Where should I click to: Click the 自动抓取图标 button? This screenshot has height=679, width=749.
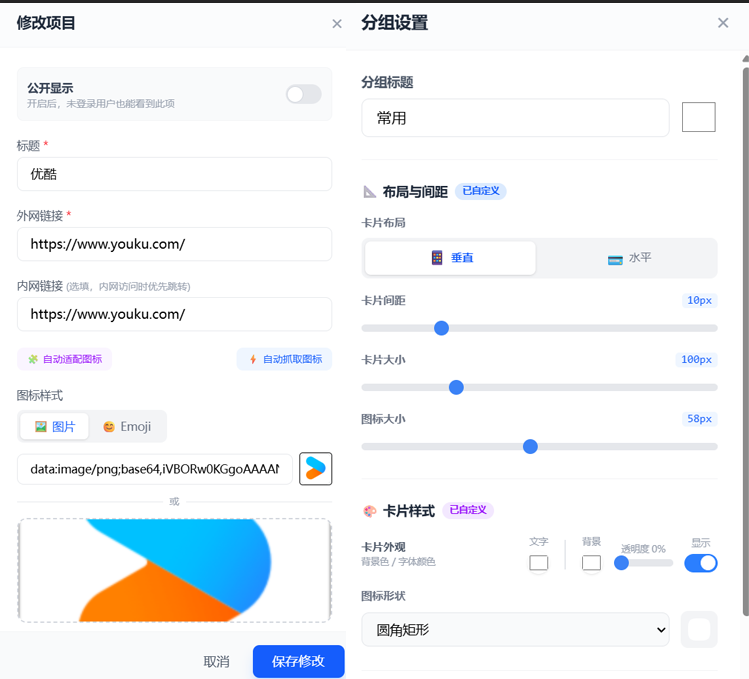[x=285, y=359]
